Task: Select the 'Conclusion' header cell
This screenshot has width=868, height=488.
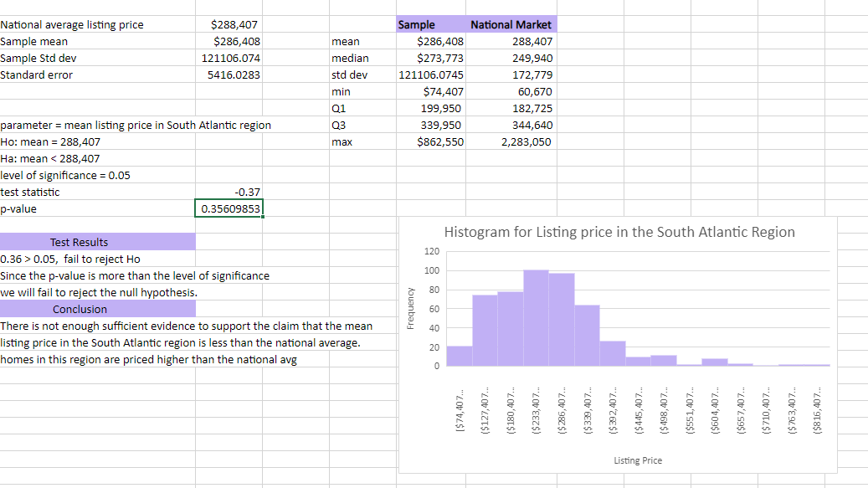Action: click(x=97, y=309)
